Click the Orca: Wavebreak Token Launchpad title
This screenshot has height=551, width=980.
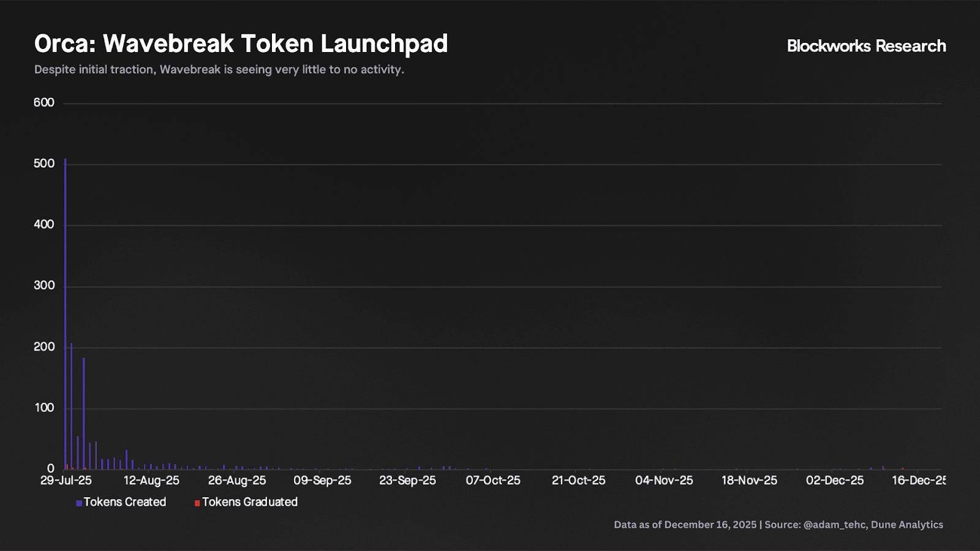coord(241,44)
